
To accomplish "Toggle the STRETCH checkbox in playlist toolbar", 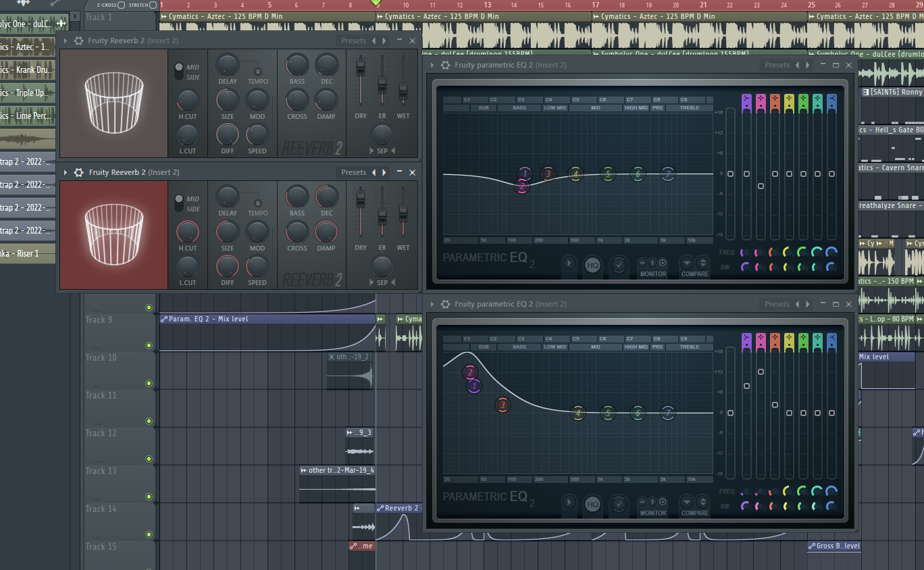I will (153, 5).
